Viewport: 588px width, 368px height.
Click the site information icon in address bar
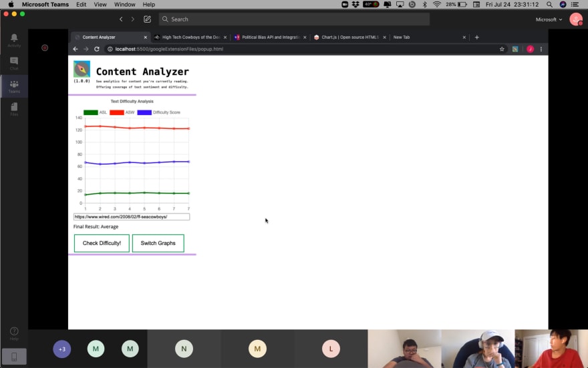(110, 50)
